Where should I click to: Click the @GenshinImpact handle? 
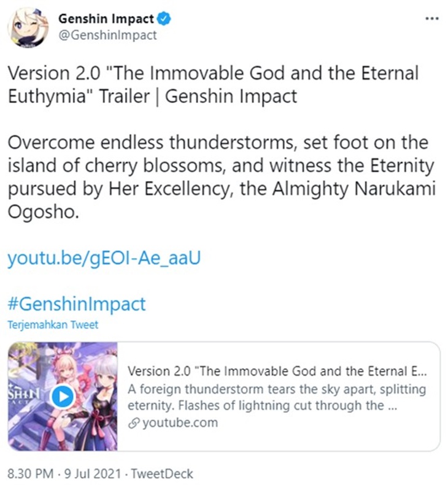[x=107, y=35]
